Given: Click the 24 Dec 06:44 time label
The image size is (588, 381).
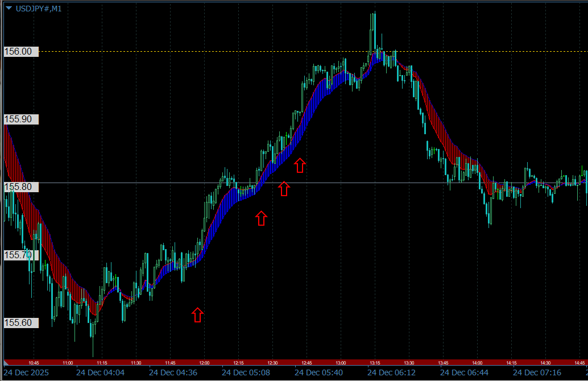Looking at the screenshot, I should tap(464, 373).
